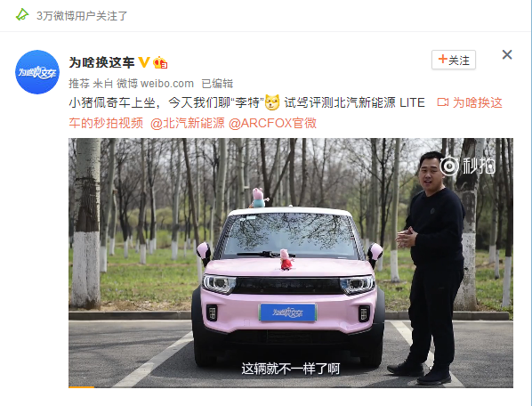Open the @北汽新能源 mention
532x406 pixels.
(x=188, y=123)
